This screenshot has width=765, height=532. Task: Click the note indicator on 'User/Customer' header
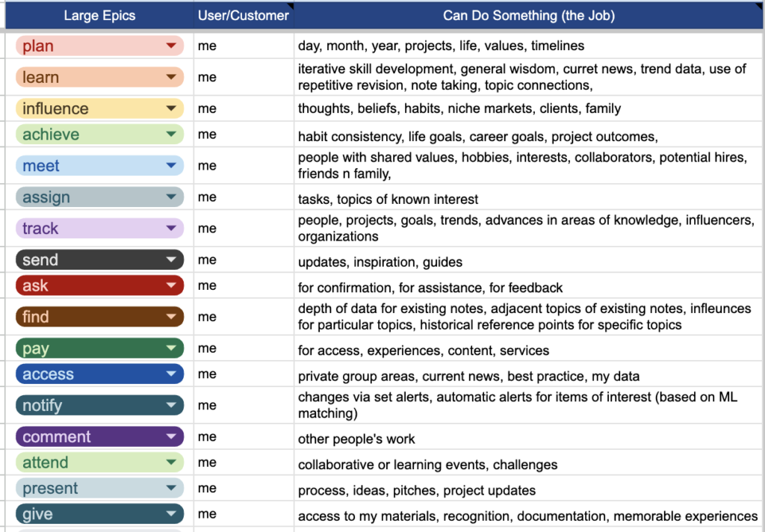[x=291, y=5]
